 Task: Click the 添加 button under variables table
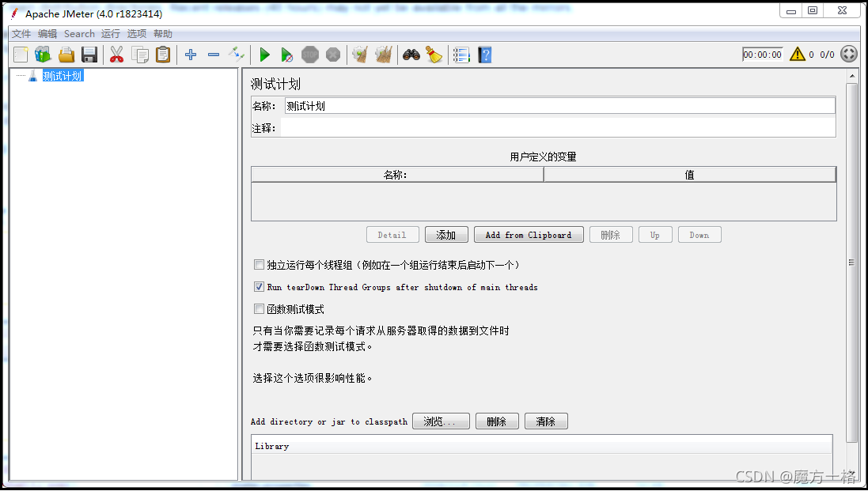tap(446, 235)
